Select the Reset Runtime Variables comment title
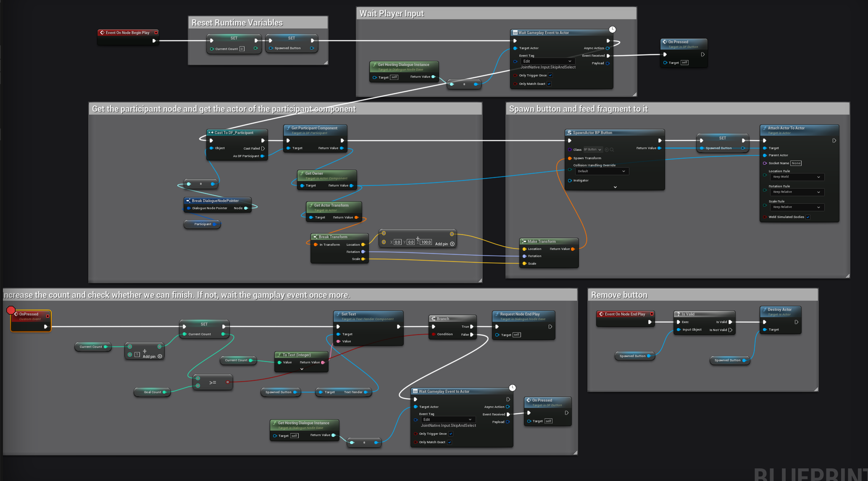This screenshot has width=868, height=481. click(x=237, y=23)
